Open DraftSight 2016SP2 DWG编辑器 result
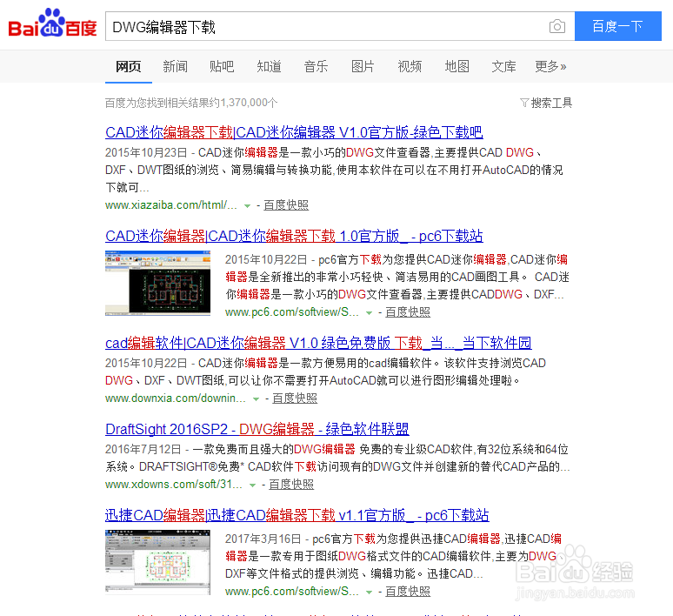 pyautogui.click(x=257, y=429)
